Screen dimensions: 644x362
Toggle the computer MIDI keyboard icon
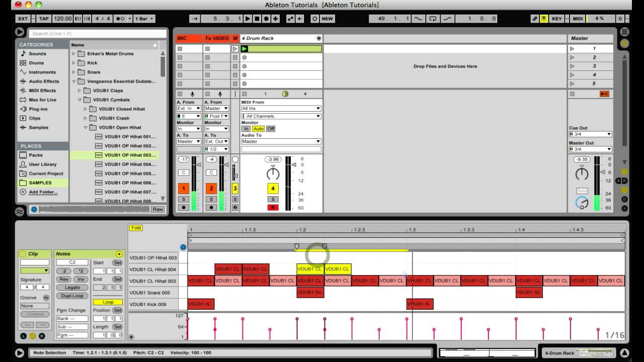click(544, 19)
